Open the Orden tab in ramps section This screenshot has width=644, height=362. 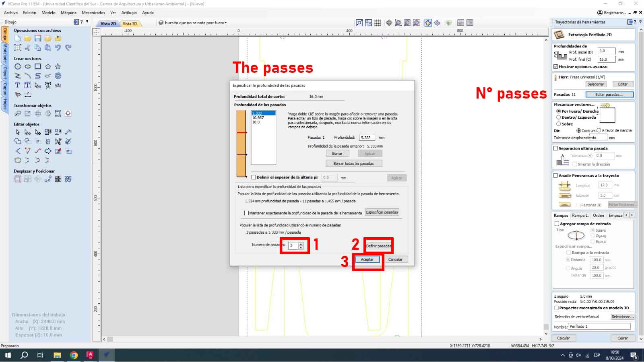[598, 216]
